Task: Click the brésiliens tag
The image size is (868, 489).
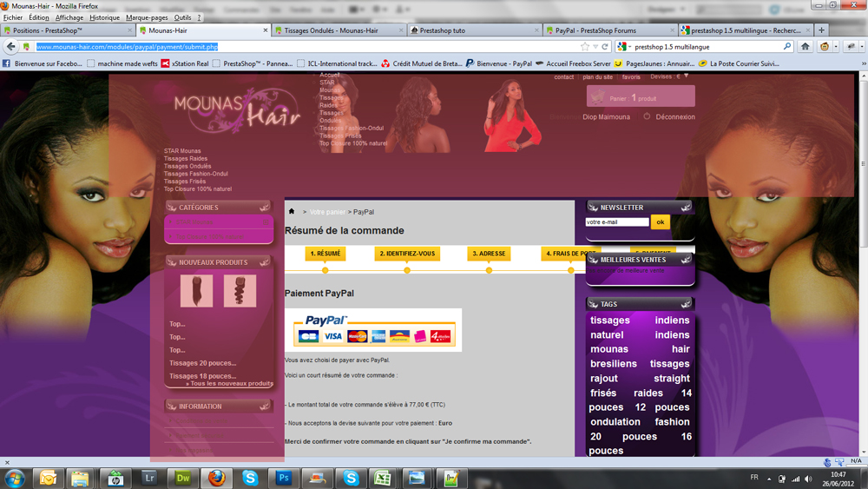Action: pos(614,364)
